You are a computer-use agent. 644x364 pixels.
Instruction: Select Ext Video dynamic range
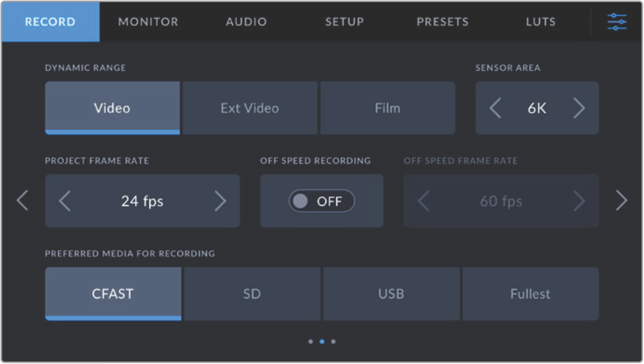coord(250,108)
